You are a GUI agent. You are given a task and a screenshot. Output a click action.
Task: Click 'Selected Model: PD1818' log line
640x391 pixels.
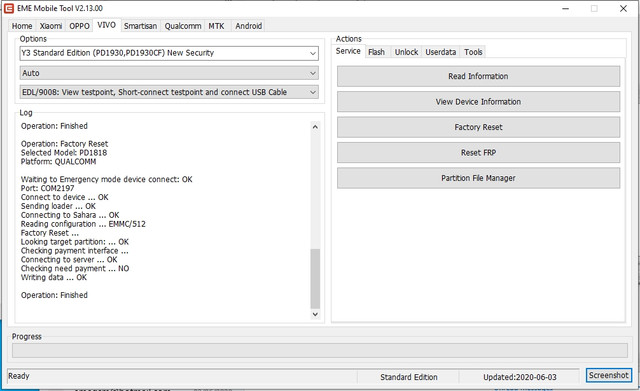[64, 153]
